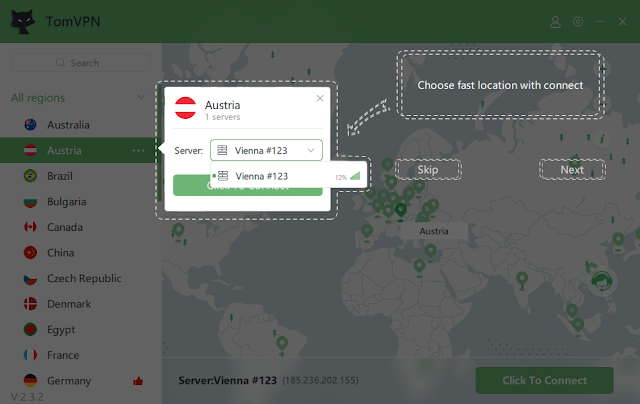
Task: Click the France flag icon
Action: tap(30, 355)
